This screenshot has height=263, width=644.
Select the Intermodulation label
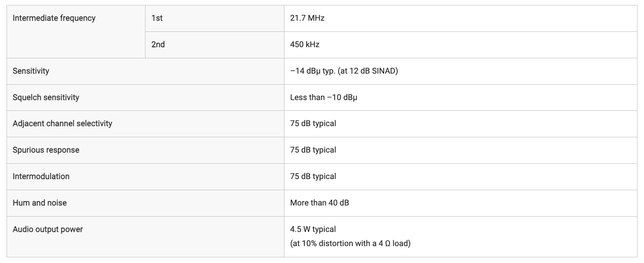pyautogui.click(x=41, y=176)
